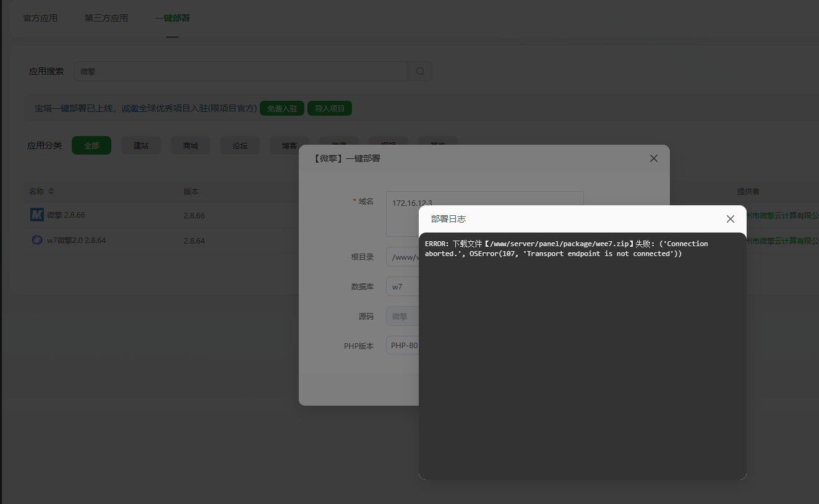Click version cell 2.8.64
This screenshot has width=819, height=504.
194,241
